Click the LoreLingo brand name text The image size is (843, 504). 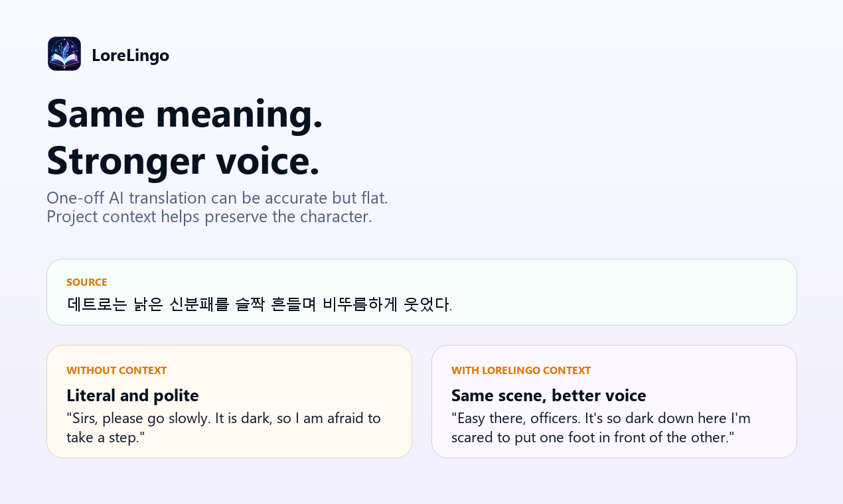[x=130, y=55]
